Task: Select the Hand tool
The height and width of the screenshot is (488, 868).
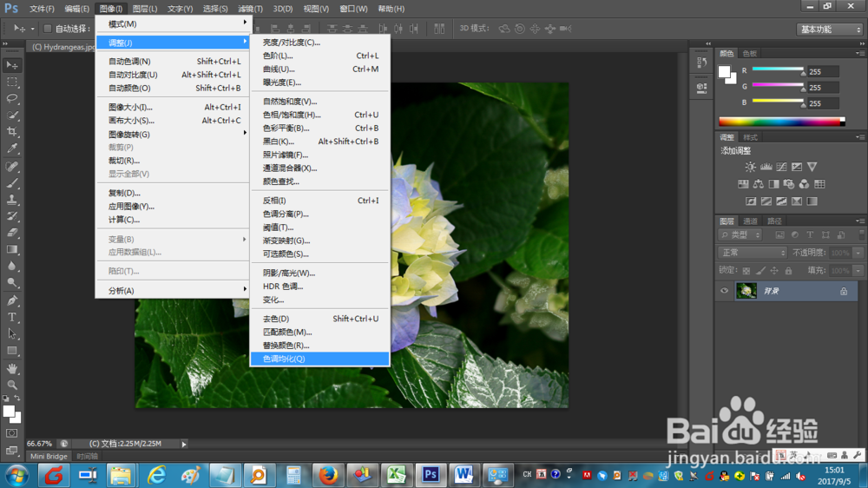Action: 11,368
